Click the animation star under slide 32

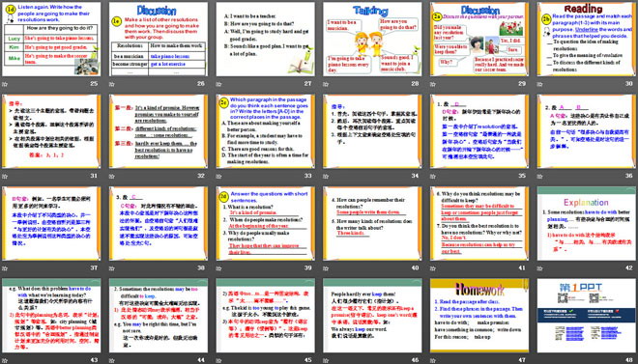112,177
